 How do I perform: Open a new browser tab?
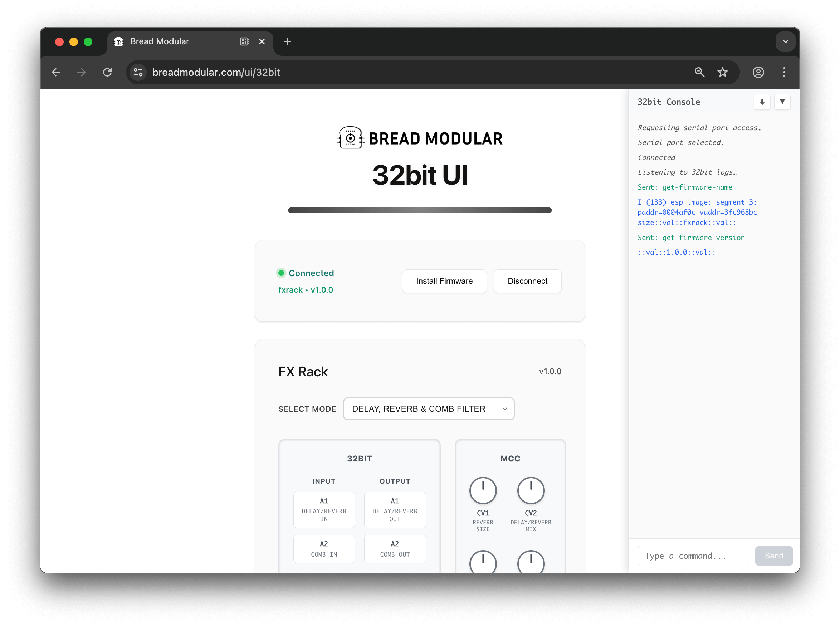click(x=288, y=42)
